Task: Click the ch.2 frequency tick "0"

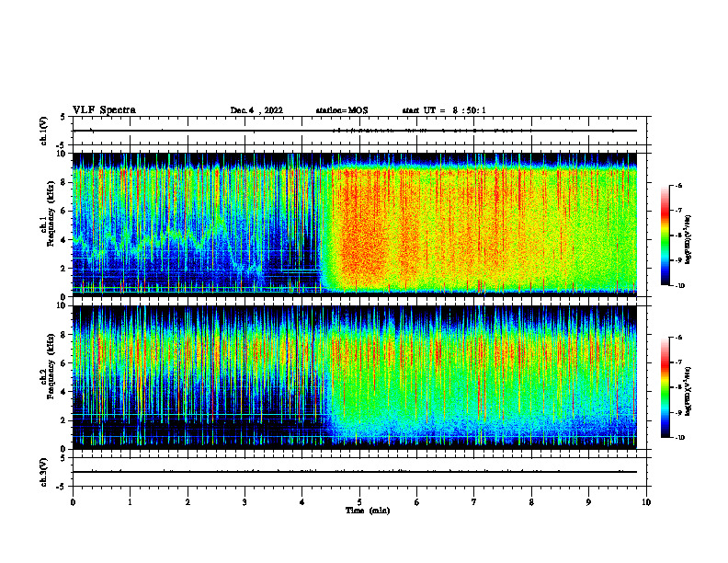Action: click(x=64, y=449)
